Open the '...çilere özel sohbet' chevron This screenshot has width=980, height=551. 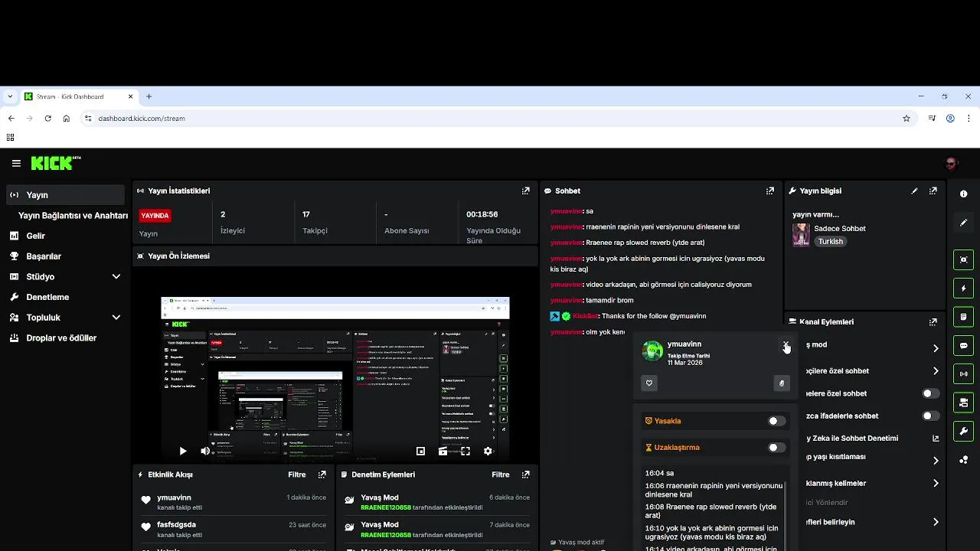[x=936, y=371]
